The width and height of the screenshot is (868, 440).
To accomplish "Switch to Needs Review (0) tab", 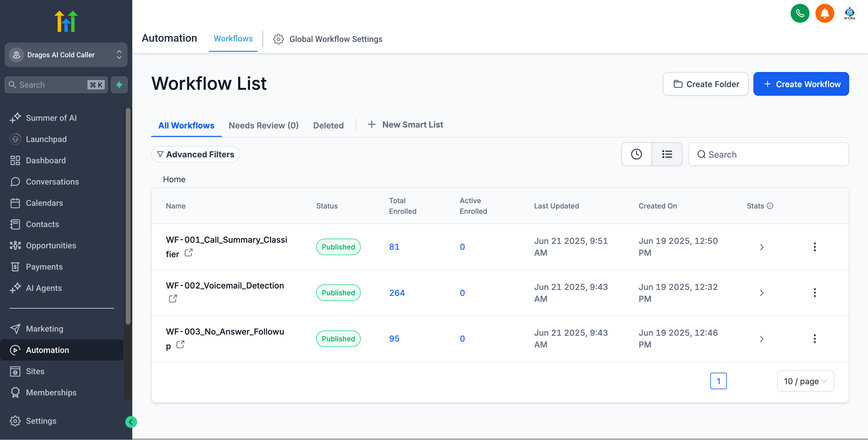I will point(263,125).
